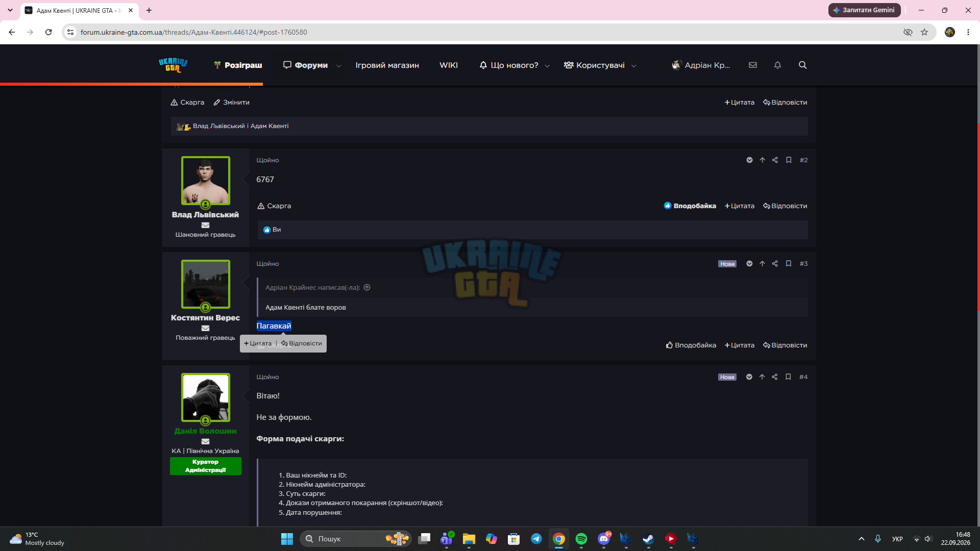
Task: Click Скарга under Влад Львівський's post
Action: click(x=274, y=206)
